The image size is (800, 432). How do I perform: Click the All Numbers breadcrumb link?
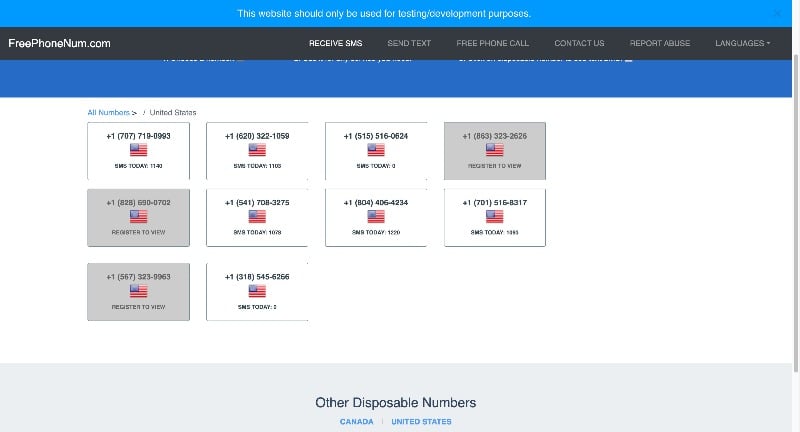coord(109,113)
